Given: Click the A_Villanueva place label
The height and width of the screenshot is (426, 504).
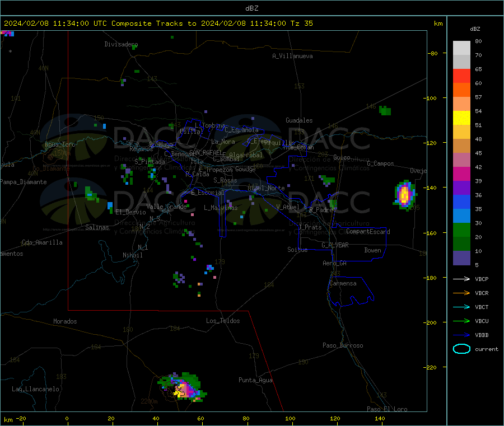Looking at the screenshot, I should point(292,56).
